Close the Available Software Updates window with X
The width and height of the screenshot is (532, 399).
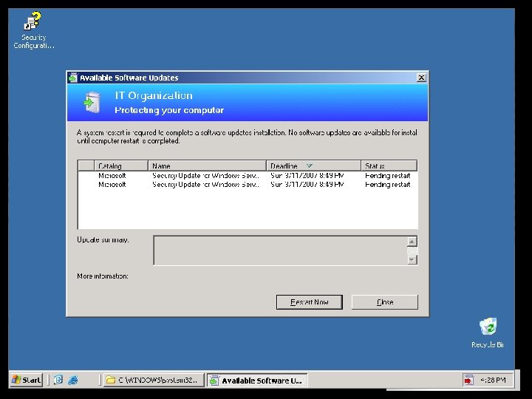click(x=421, y=78)
